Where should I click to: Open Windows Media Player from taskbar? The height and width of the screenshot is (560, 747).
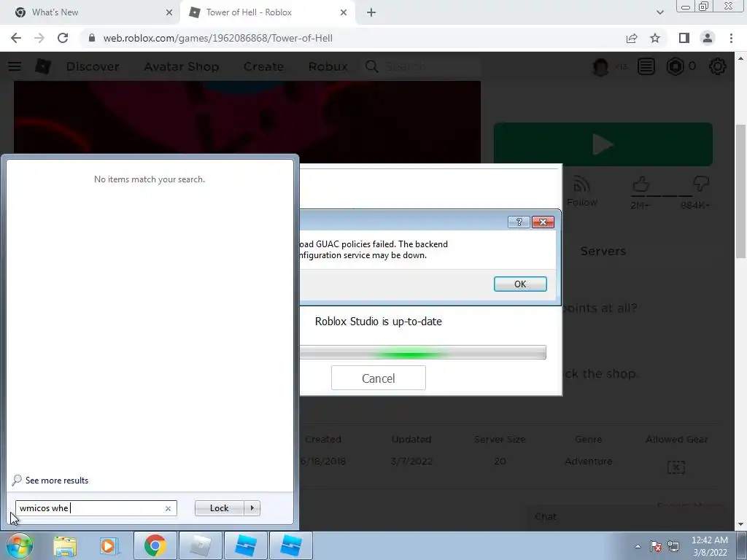[x=108, y=545]
